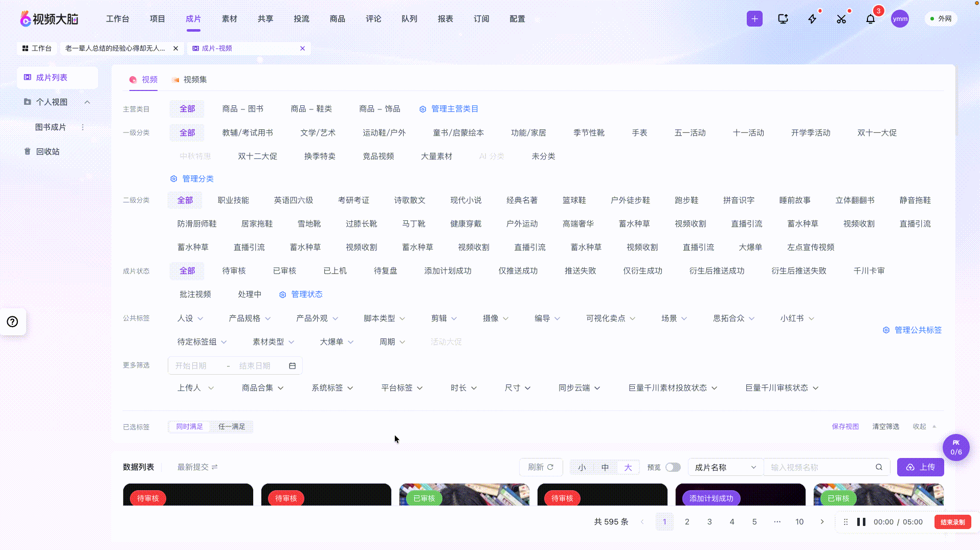Screen dimensions: 980x550
Task: Open the 配置 top menu
Action: click(x=517, y=19)
